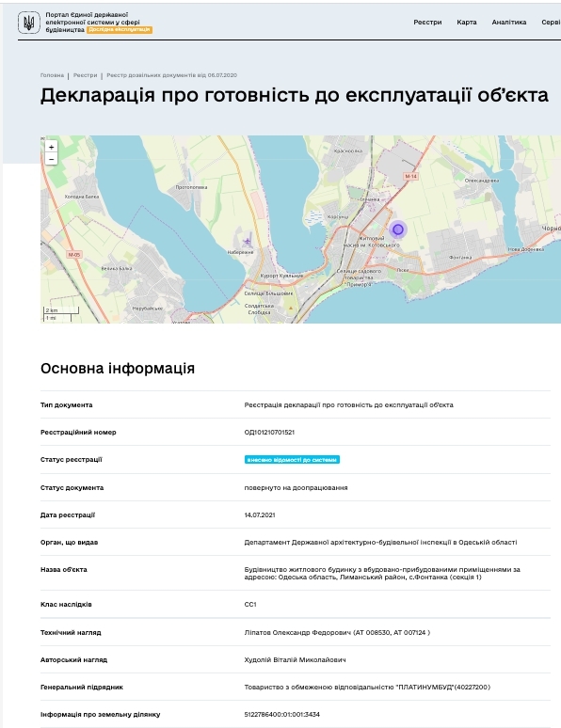Click document status повернуто на доопрацювання

pyautogui.click(x=297, y=487)
